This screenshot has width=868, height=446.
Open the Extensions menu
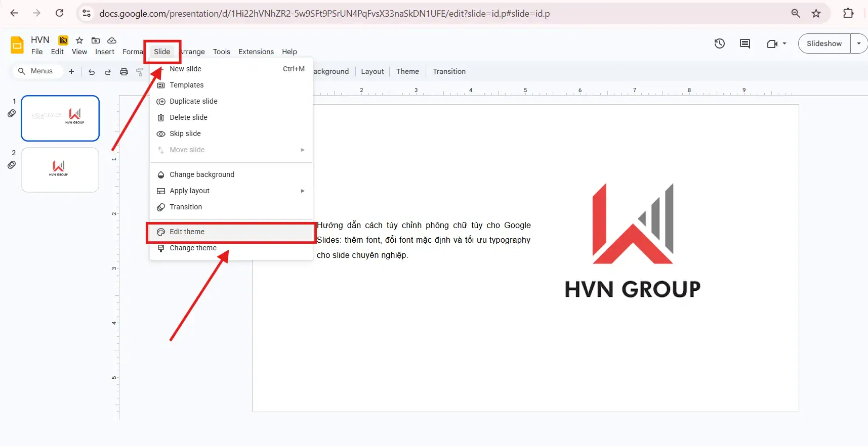click(x=256, y=52)
